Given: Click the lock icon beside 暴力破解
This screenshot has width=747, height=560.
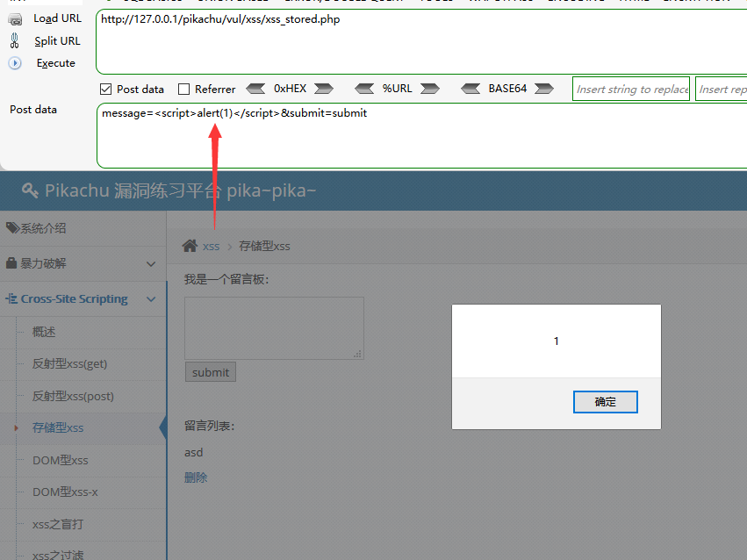Looking at the screenshot, I should pyautogui.click(x=11, y=262).
